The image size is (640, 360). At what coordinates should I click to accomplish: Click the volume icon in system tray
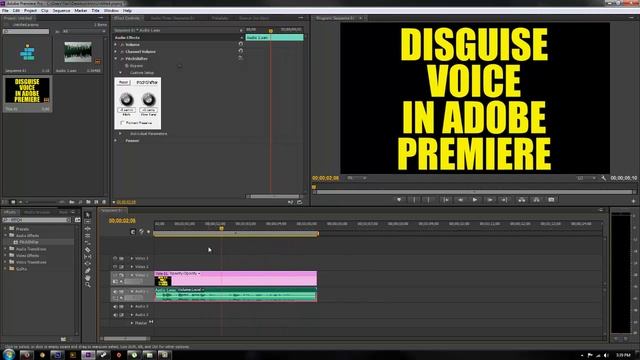pyautogui.click(x=607, y=355)
